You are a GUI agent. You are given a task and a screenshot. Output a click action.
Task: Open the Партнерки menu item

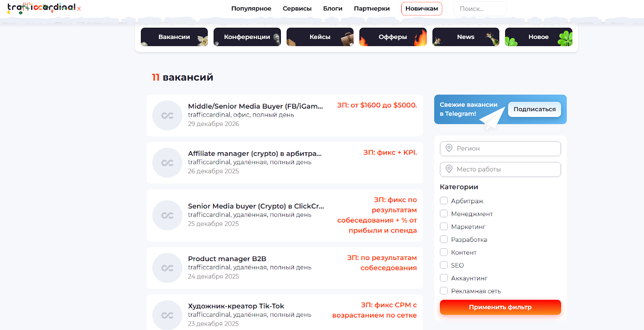tap(372, 8)
